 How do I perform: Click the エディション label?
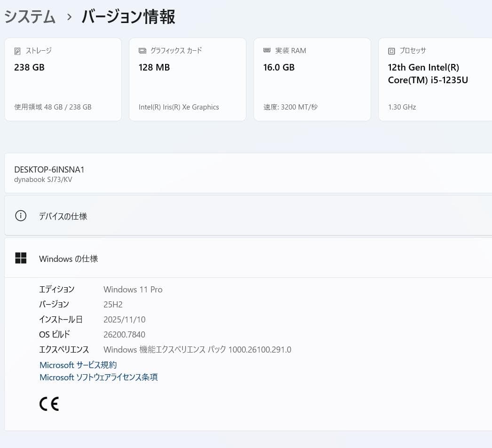point(57,289)
